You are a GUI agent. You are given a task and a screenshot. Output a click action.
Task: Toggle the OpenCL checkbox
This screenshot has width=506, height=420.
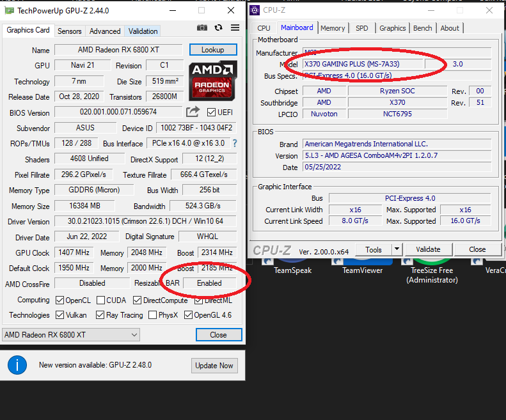(59, 300)
